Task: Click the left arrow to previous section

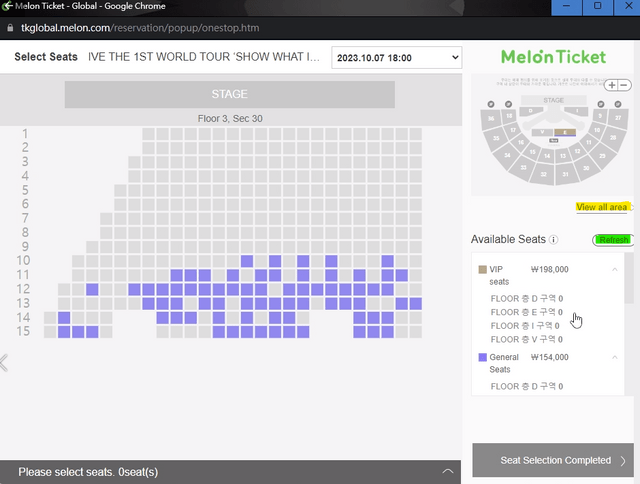Action: tap(5, 363)
